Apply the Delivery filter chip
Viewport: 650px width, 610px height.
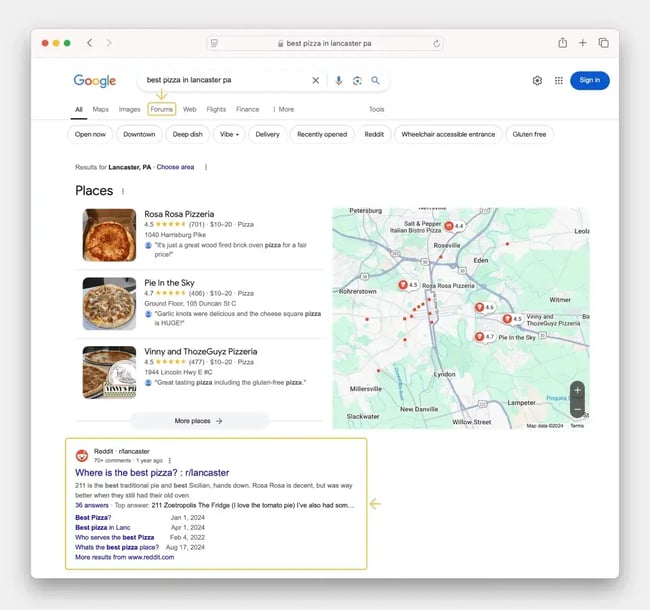[x=267, y=134]
